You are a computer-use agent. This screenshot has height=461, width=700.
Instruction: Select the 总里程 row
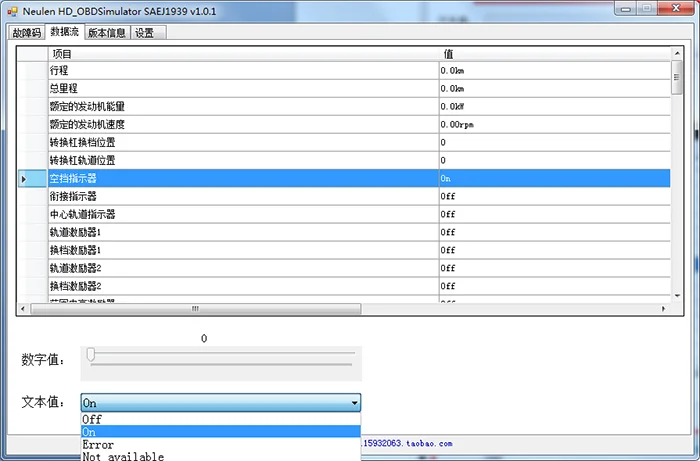[x=344, y=88]
